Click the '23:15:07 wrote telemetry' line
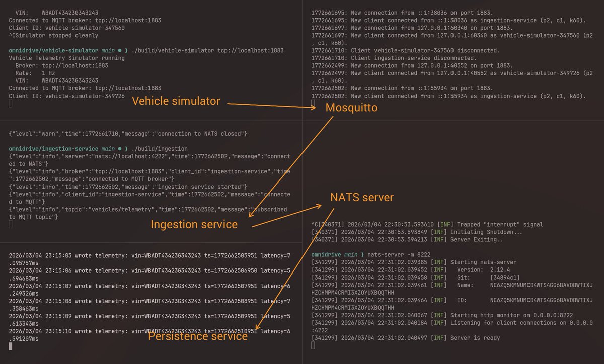This screenshot has height=364, width=604. [x=149, y=289]
